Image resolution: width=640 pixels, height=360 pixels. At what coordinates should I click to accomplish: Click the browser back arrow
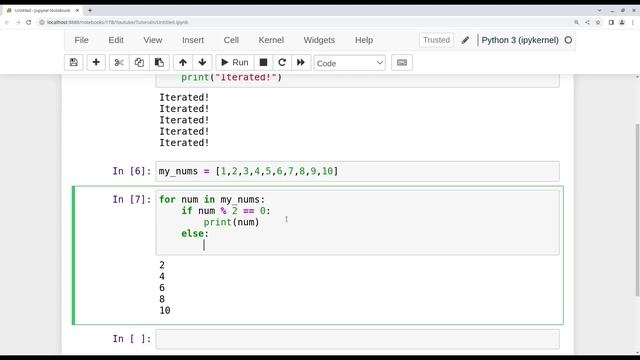pyautogui.click(x=7, y=22)
